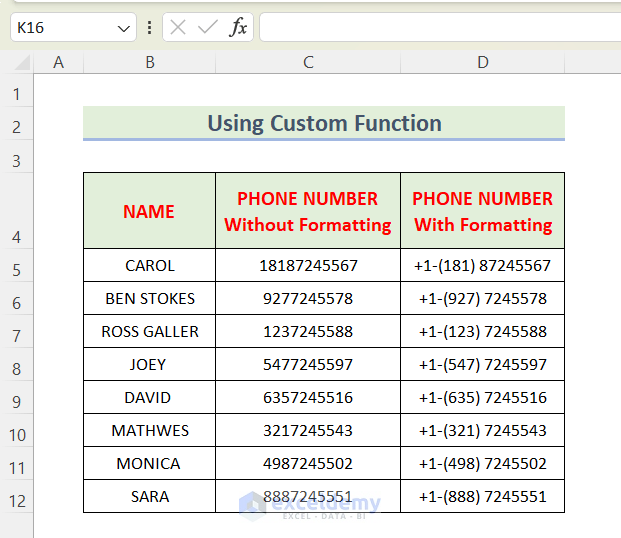Select the DAVID cell
621x538 pixels.
tap(149, 397)
